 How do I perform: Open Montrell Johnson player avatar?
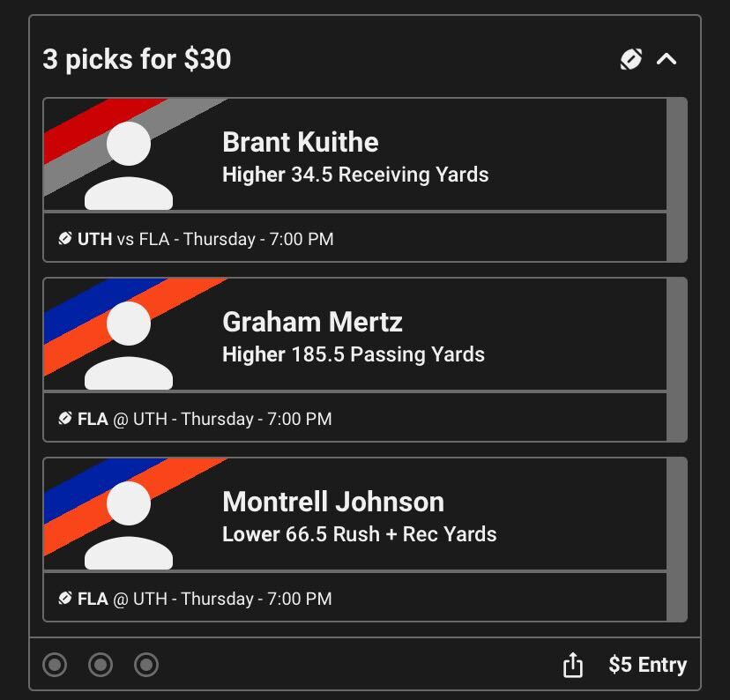(129, 525)
